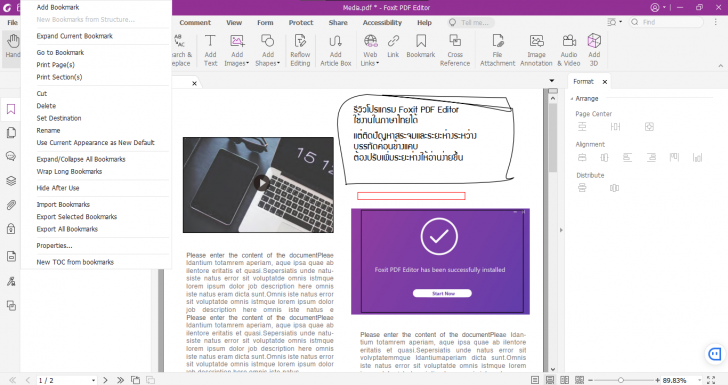The width and height of the screenshot is (728, 385).
Task: Select the Link tool
Action: tap(393, 46)
